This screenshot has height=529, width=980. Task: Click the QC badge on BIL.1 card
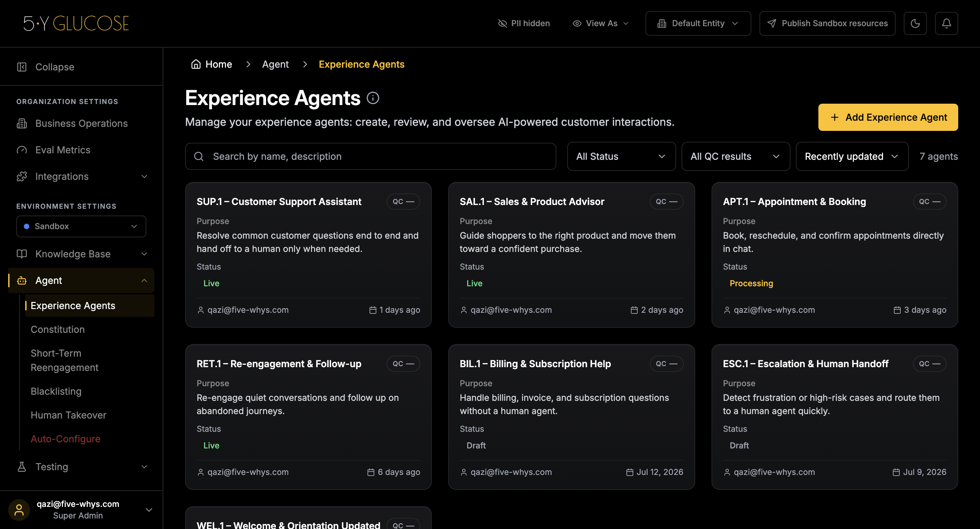click(667, 364)
